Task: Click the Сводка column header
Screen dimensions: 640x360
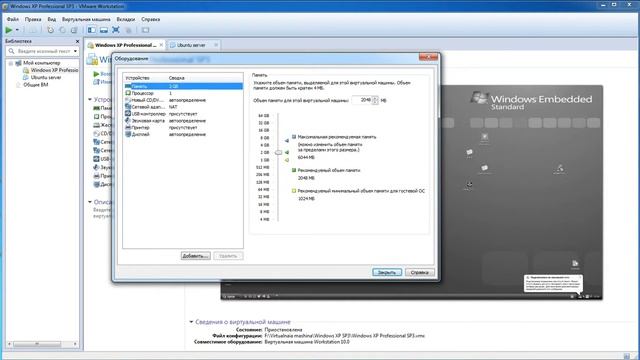Action: coord(205,78)
